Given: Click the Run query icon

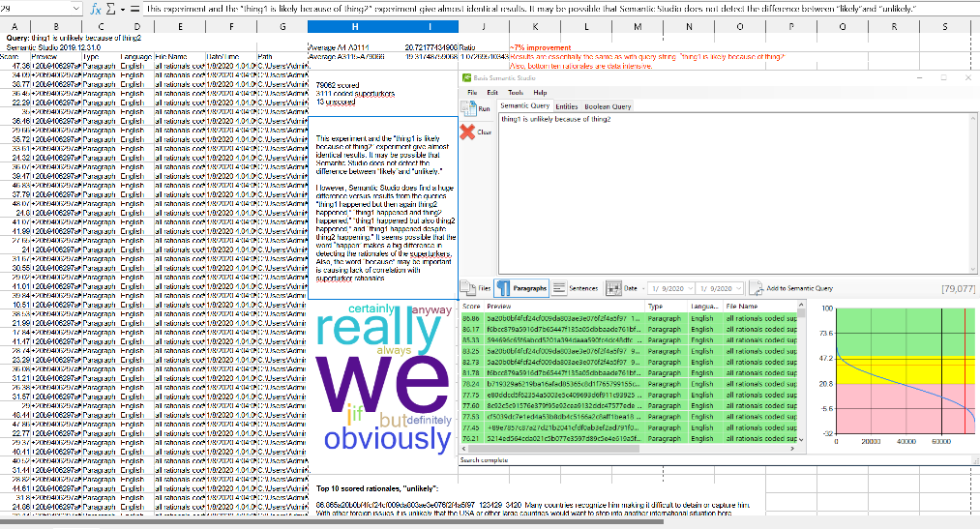Looking at the screenshot, I should click(x=469, y=108).
